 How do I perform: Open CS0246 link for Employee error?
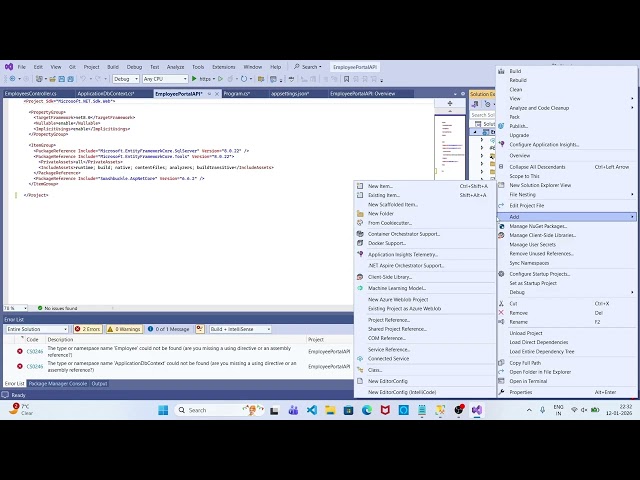pos(35,351)
